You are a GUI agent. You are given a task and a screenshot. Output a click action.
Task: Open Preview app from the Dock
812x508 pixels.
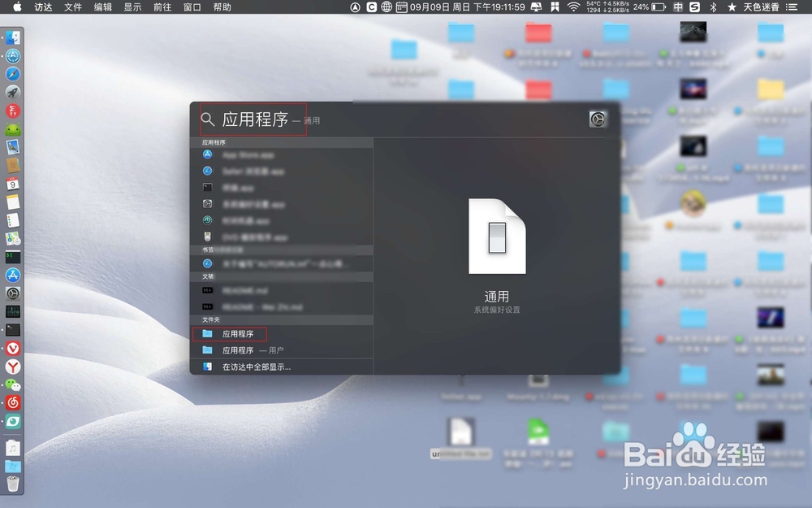[x=13, y=147]
